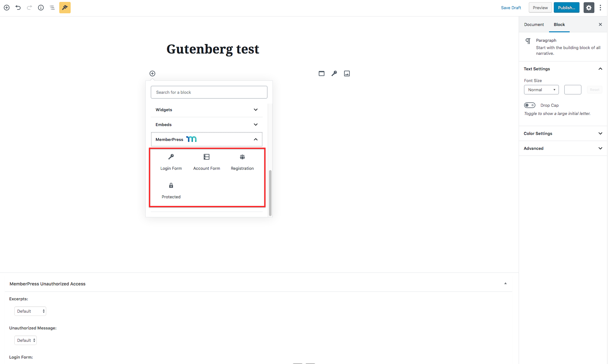Click the Preview button

click(x=540, y=8)
